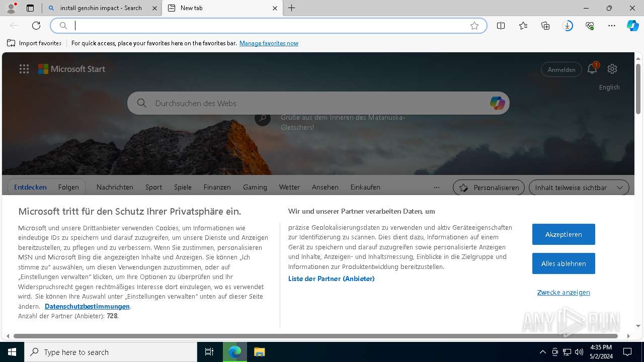Click the image search circle icon
The image size is (644, 362).
[x=262, y=119]
